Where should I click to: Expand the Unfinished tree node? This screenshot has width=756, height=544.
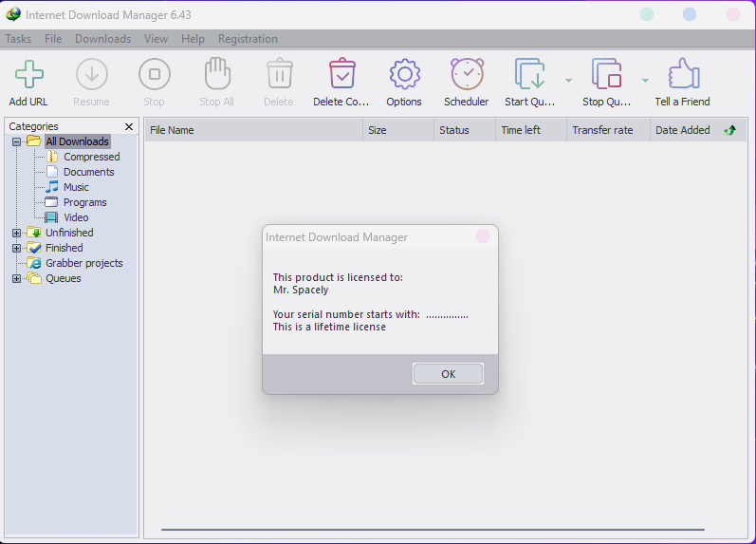point(16,233)
